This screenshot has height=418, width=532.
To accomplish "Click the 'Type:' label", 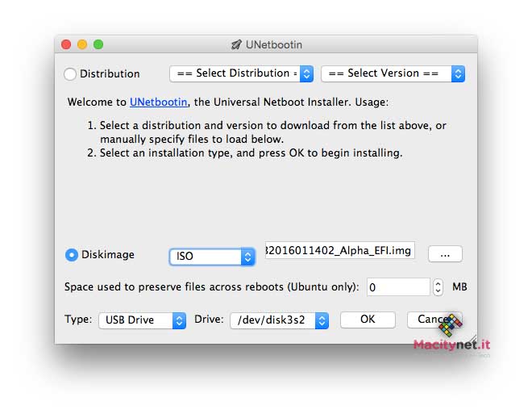I will point(78,320).
